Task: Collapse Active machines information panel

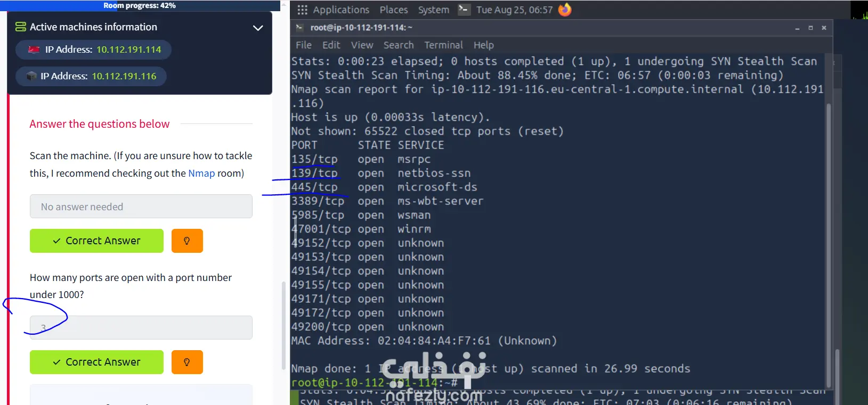Action: click(258, 28)
